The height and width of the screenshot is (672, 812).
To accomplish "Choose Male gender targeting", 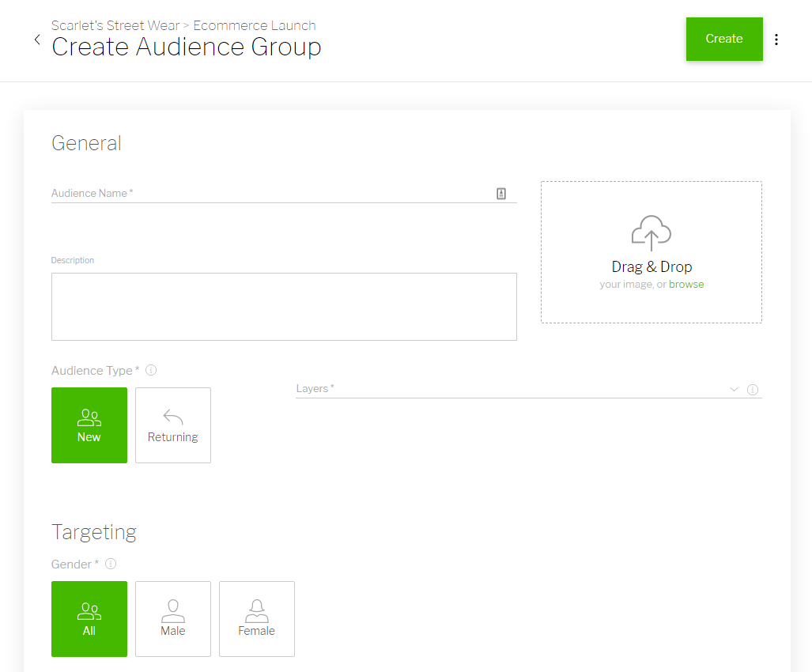I will coord(173,619).
